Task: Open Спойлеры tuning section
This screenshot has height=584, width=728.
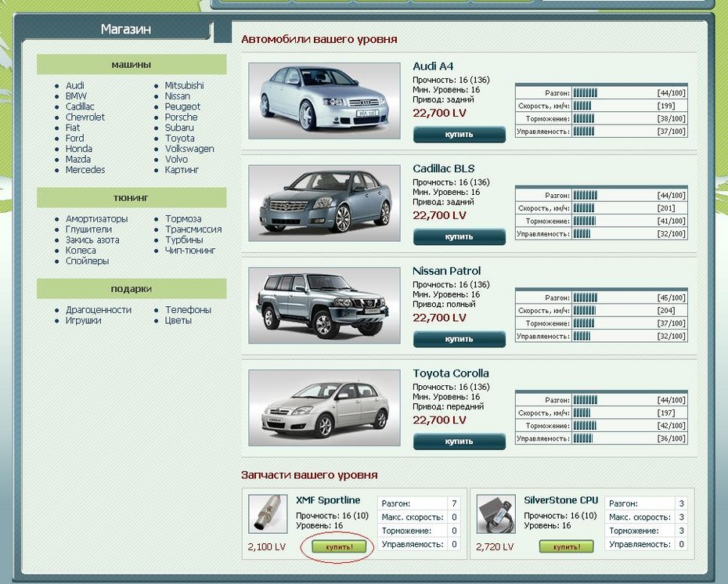Action: (88, 261)
